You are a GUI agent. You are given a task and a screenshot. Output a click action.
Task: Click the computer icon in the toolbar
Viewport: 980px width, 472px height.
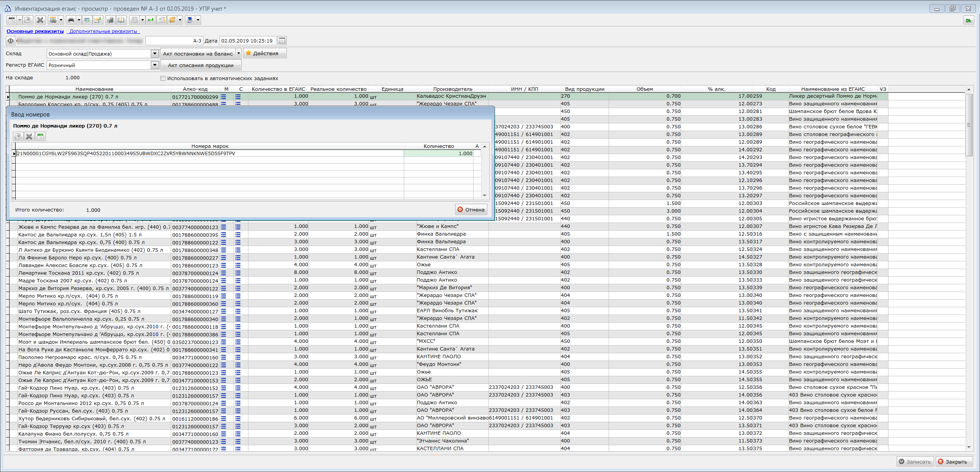tap(190, 20)
